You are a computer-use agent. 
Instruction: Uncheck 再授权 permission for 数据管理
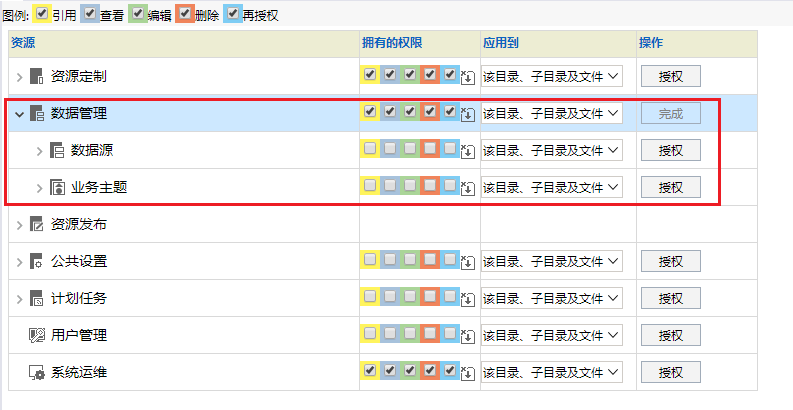tap(450, 111)
